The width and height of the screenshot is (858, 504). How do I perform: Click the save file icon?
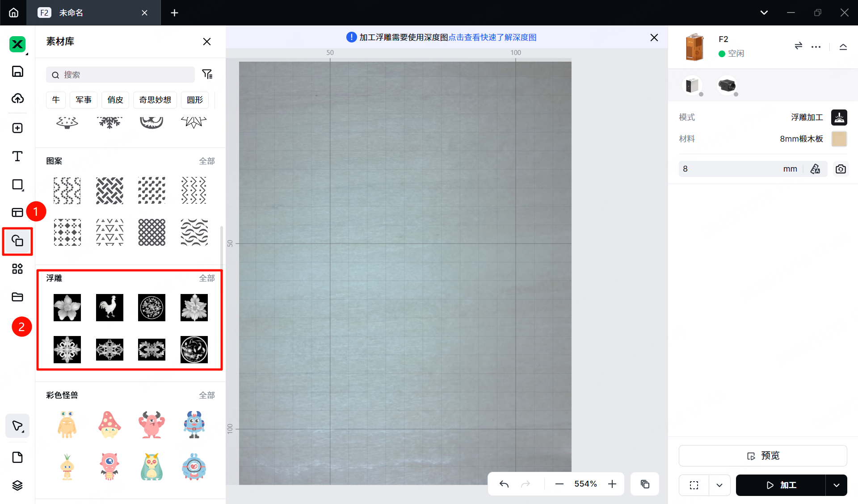point(17,71)
